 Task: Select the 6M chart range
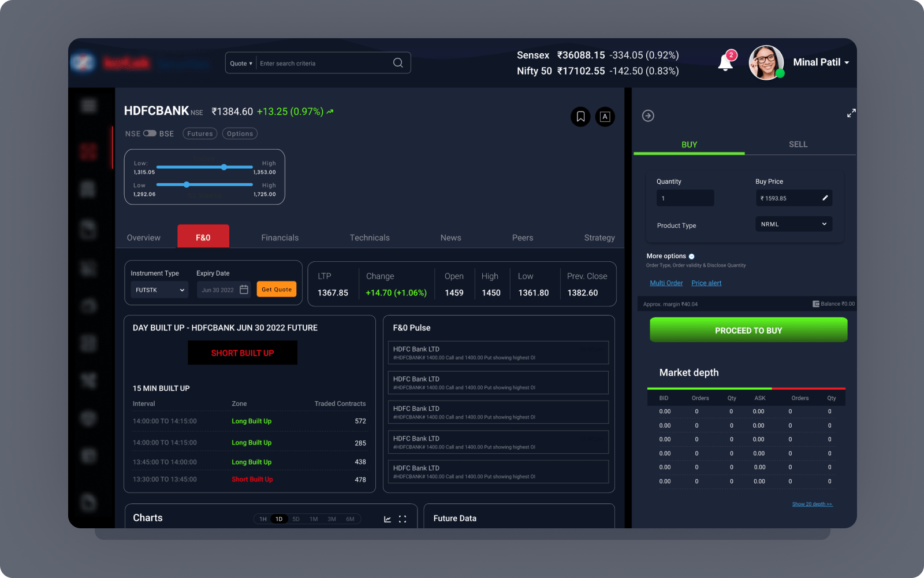click(350, 519)
